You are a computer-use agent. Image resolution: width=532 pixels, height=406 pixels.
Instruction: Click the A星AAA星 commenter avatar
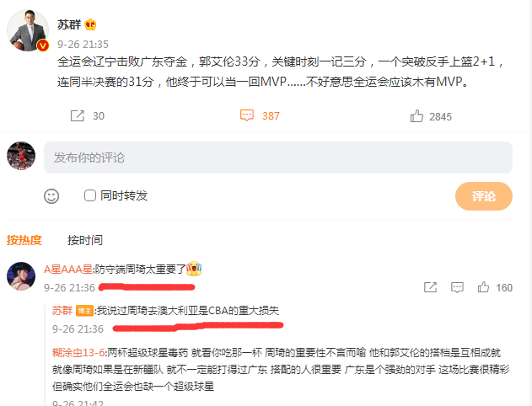click(x=21, y=276)
